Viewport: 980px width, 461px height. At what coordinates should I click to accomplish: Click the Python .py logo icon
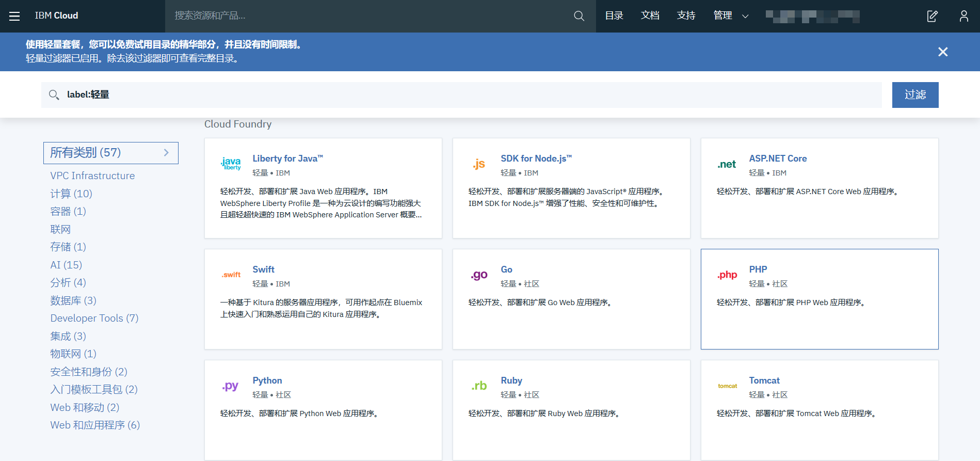pos(231,386)
